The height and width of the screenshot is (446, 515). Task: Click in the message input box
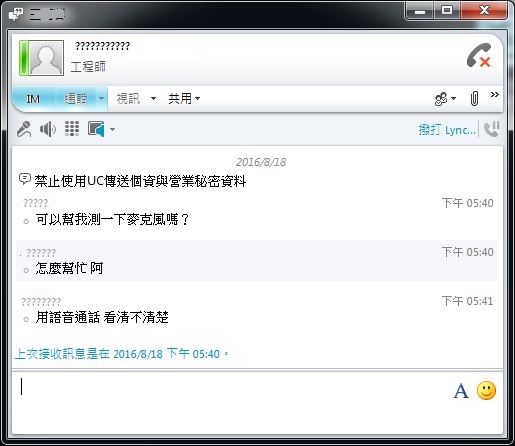233,402
